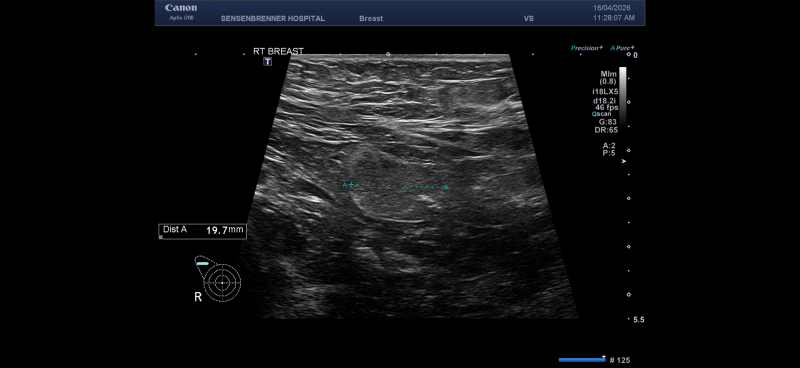Click the SENSENBRENNER HOSPITAL header label
This screenshot has height=368, width=800.
coord(272,18)
